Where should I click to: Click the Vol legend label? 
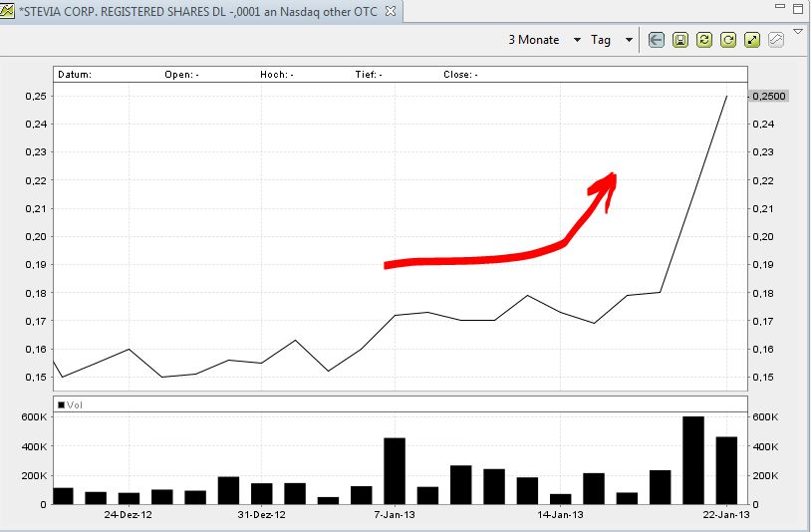pos(70,404)
